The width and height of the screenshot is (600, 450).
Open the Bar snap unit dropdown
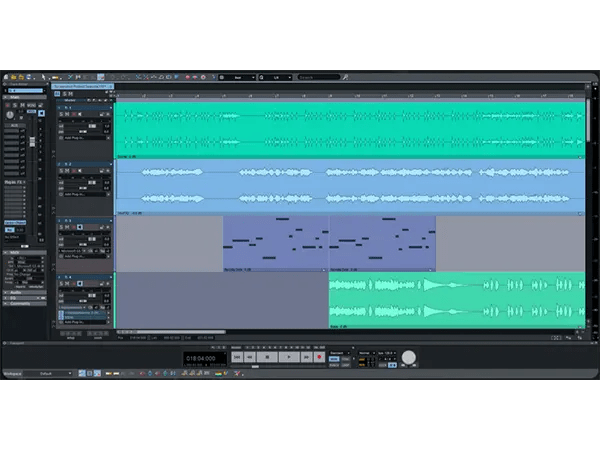[237, 77]
